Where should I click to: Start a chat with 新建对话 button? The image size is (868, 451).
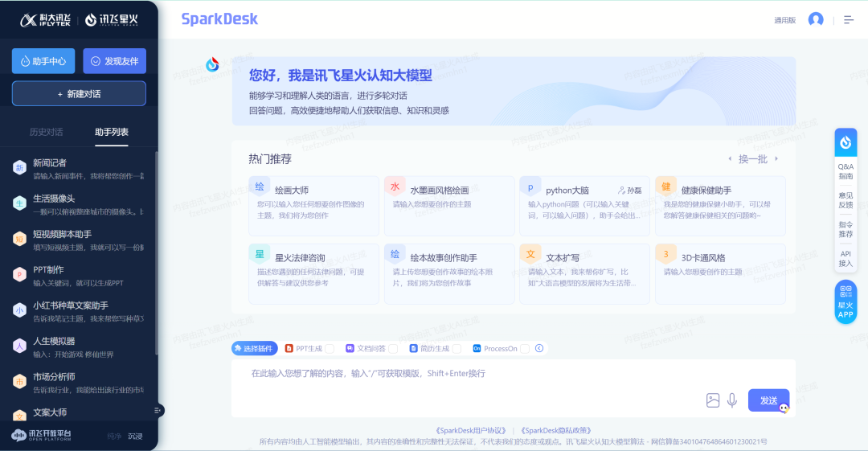pos(79,93)
